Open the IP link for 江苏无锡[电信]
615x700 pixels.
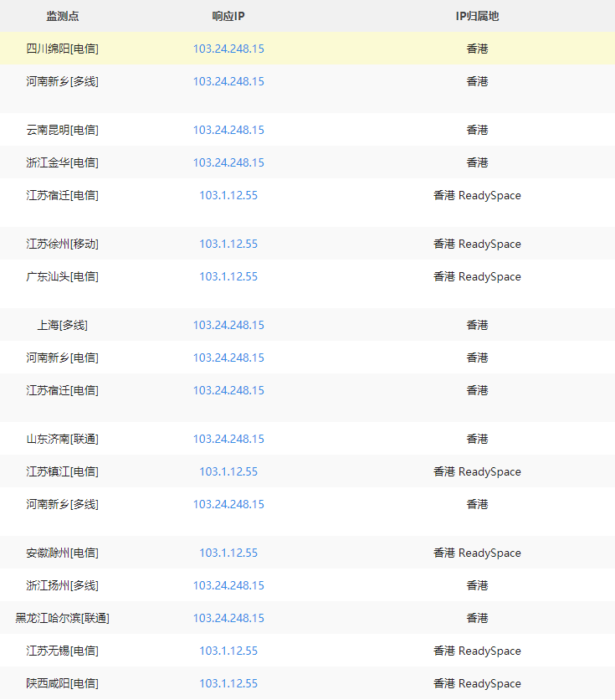tap(228, 651)
